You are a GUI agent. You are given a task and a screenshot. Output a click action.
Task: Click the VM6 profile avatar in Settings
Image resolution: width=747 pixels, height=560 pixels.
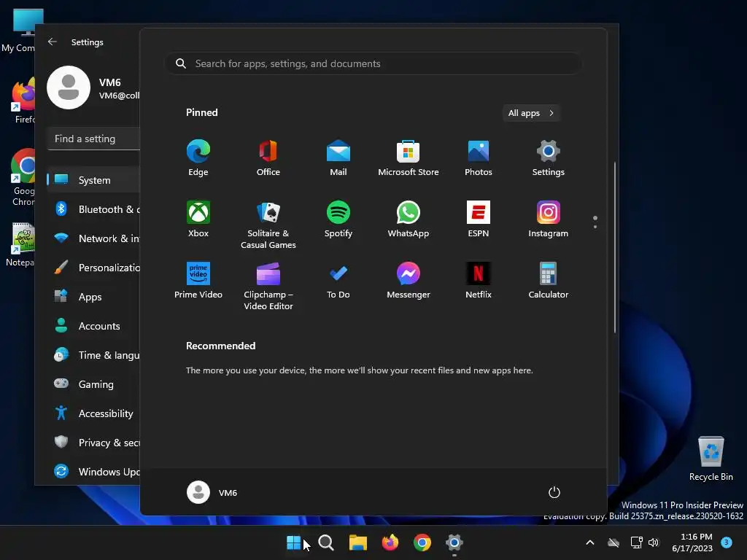tap(69, 87)
